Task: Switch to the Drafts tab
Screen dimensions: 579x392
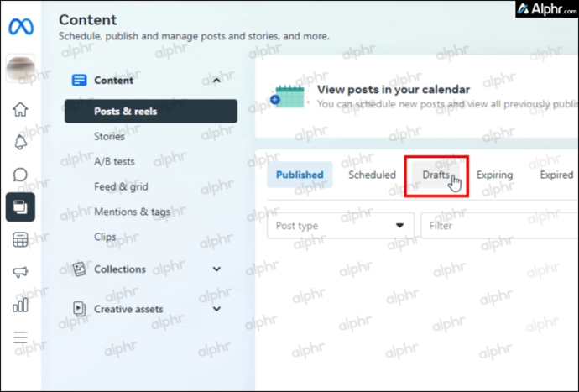Action: coord(436,175)
